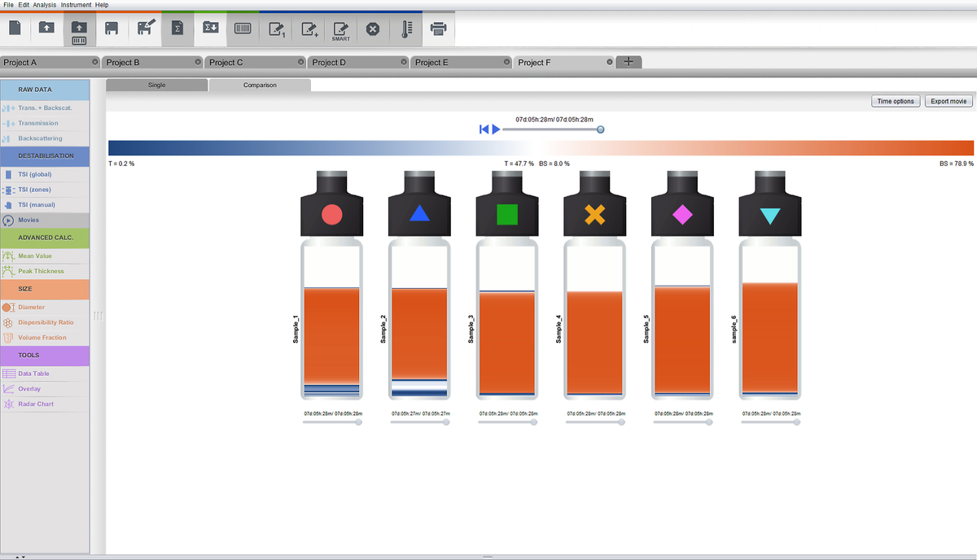Image resolution: width=977 pixels, height=560 pixels.
Task: Click the stop X circle toolbar icon
Action: pos(373,29)
